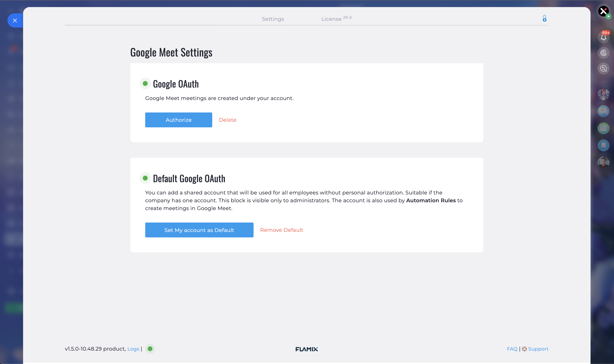The width and height of the screenshot is (614, 364).
Task: Open the FAQ link
Action: coord(512,349)
